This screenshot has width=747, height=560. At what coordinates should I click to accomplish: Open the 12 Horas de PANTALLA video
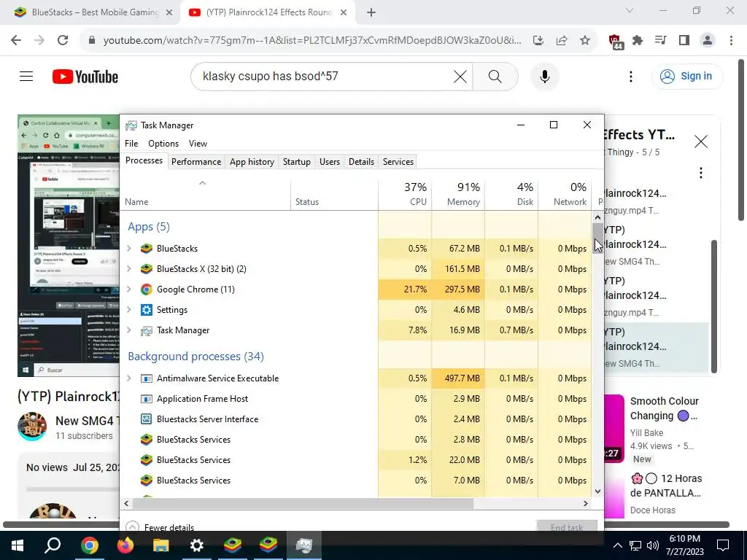click(666, 485)
